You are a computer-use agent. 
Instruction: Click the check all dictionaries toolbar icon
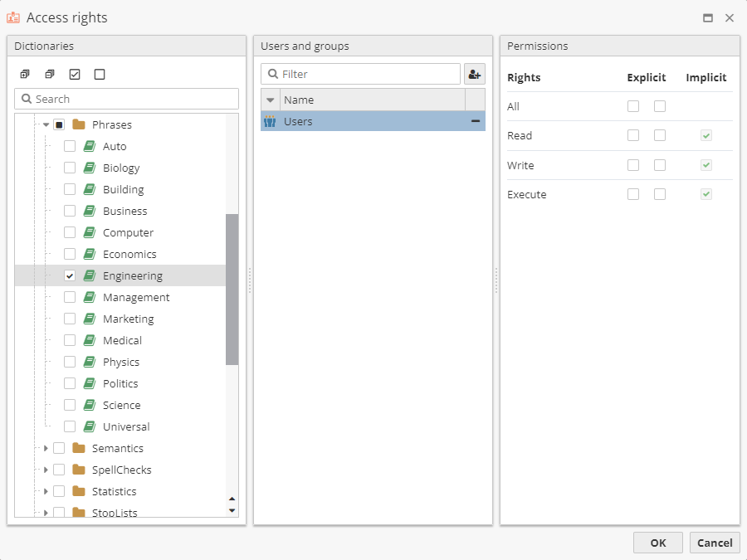[x=75, y=75]
